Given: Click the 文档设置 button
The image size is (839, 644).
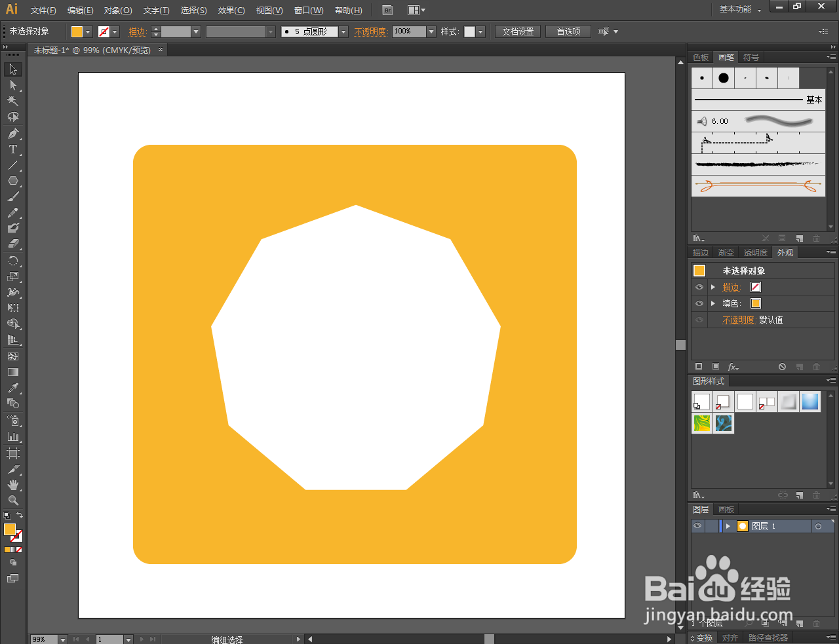Looking at the screenshot, I should coord(518,31).
